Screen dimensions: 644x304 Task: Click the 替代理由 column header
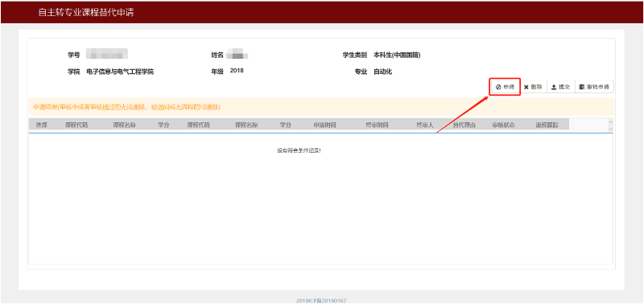click(x=464, y=125)
